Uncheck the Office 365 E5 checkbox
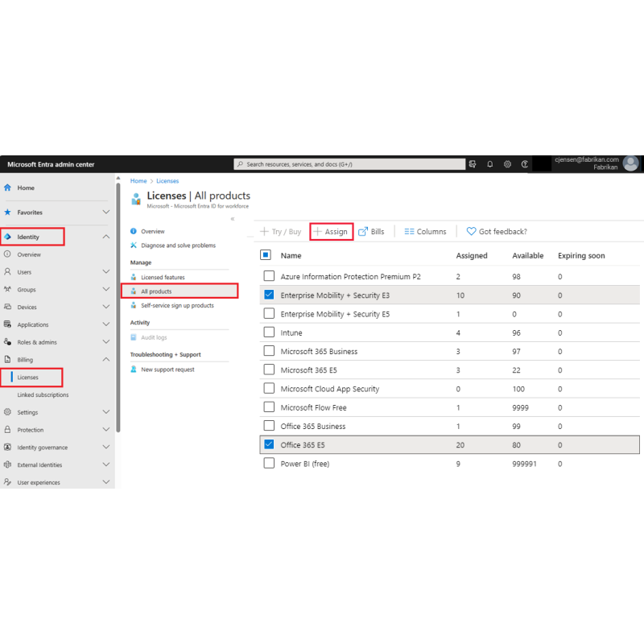 click(269, 444)
